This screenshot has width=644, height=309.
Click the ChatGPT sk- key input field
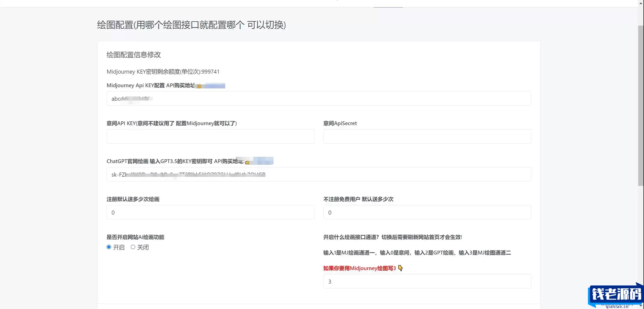click(x=319, y=174)
